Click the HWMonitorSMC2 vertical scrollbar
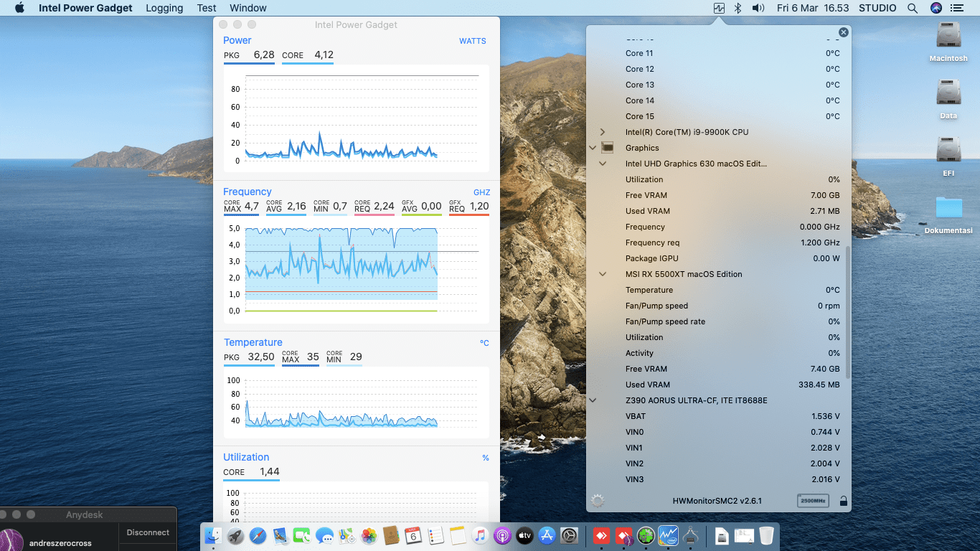The image size is (980, 551). coord(848,313)
